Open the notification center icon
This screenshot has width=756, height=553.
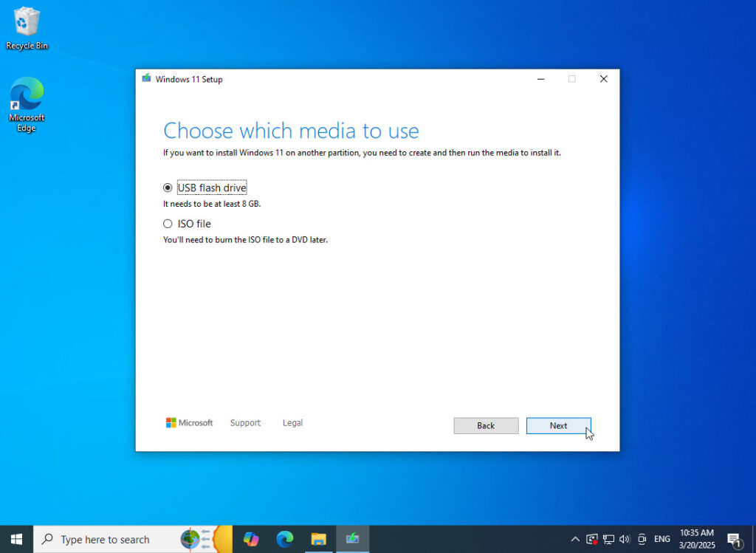(735, 540)
